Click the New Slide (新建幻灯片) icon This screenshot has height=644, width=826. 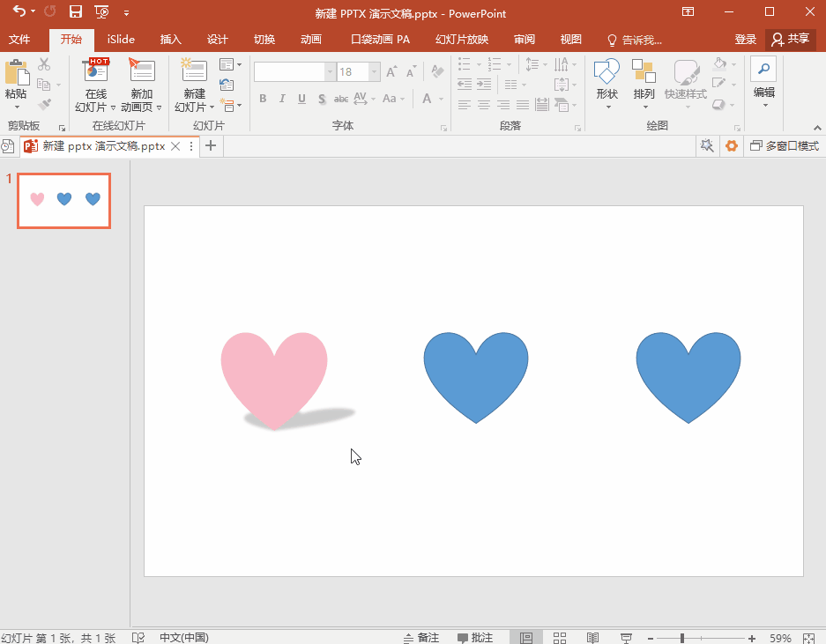tap(194, 70)
